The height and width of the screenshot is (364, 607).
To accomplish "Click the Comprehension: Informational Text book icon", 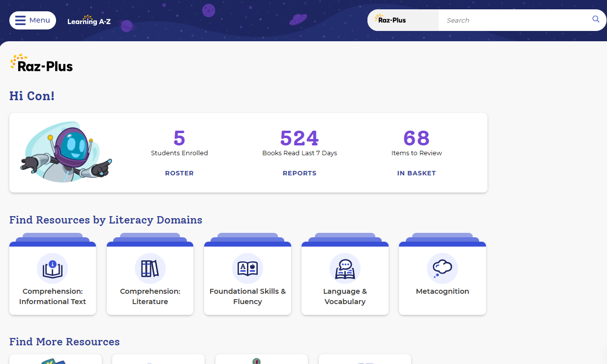I will click(x=53, y=269).
